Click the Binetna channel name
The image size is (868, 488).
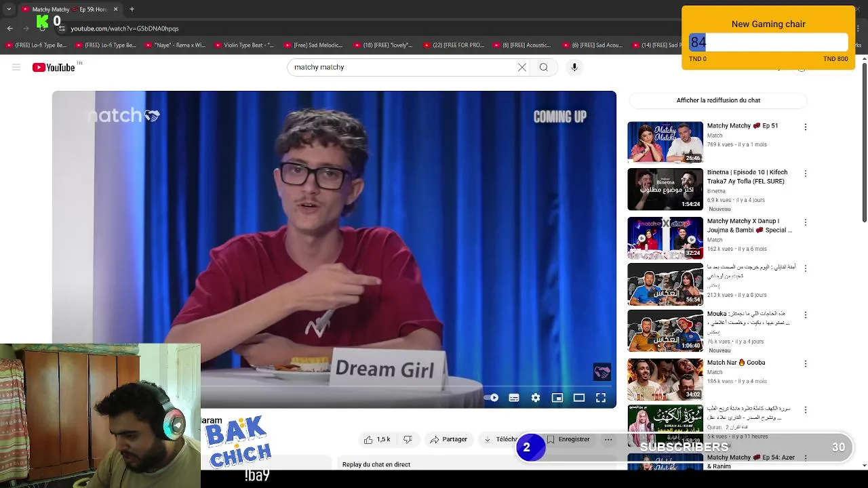click(x=716, y=191)
